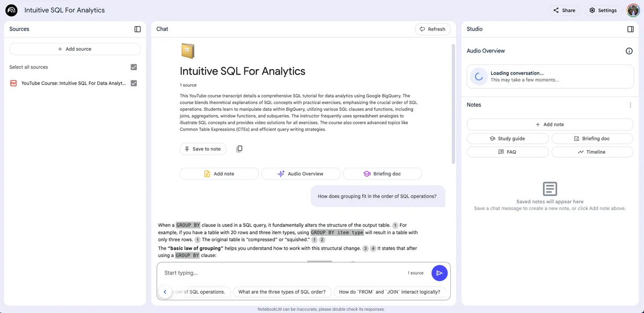
Task: Generate Audio Overview from chat panel
Action: tap(301, 174)
